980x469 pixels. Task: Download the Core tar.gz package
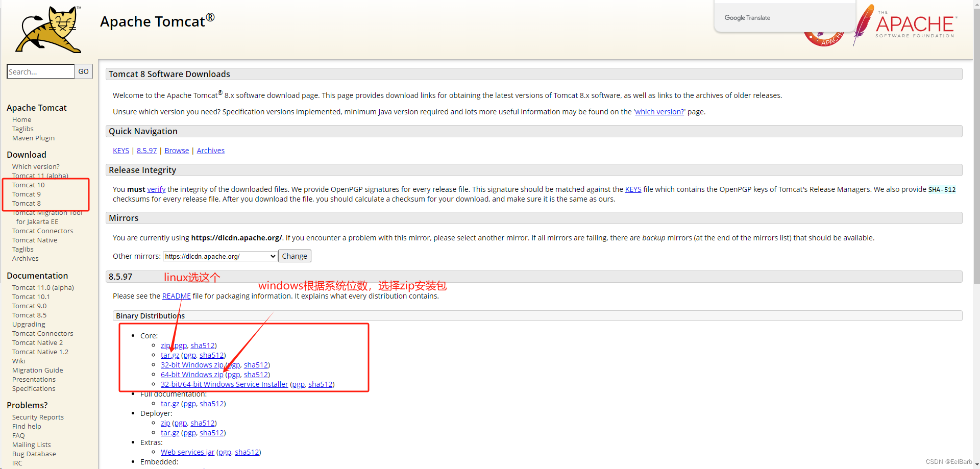(170, 355)
